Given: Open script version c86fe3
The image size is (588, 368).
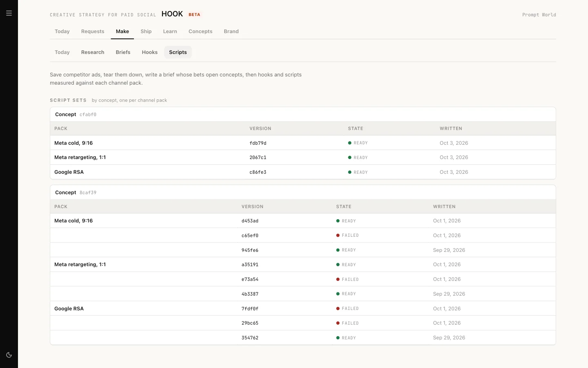Looking at the screenshot, I should tap(258, 172).
